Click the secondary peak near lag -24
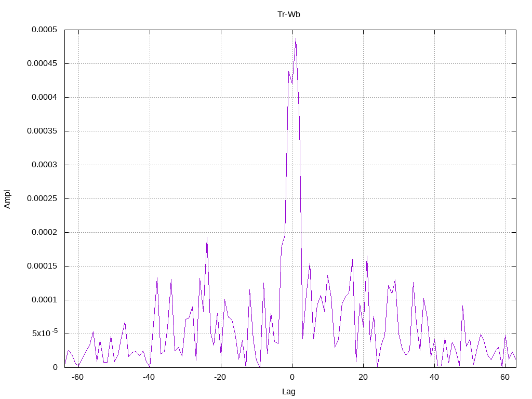532x399 pixels. [x=207, y=237]
